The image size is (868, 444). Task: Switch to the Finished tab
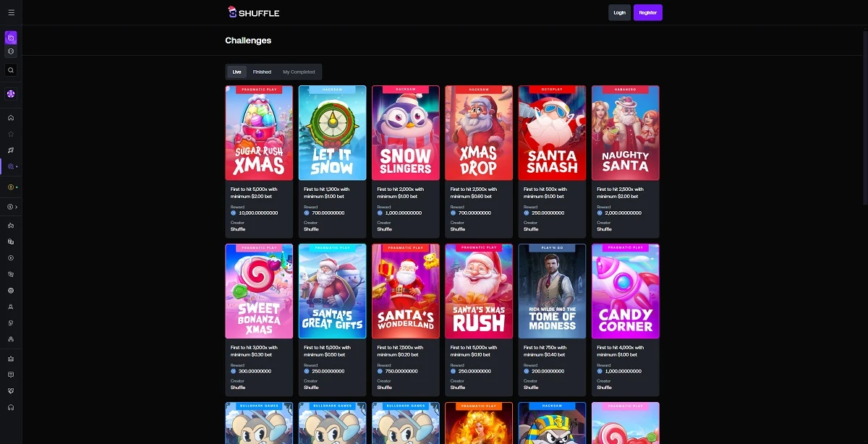[x=262, y=72]
